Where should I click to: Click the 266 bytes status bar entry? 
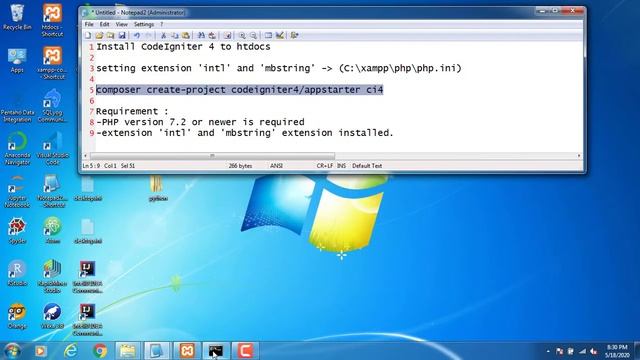[x=240, y=166]
